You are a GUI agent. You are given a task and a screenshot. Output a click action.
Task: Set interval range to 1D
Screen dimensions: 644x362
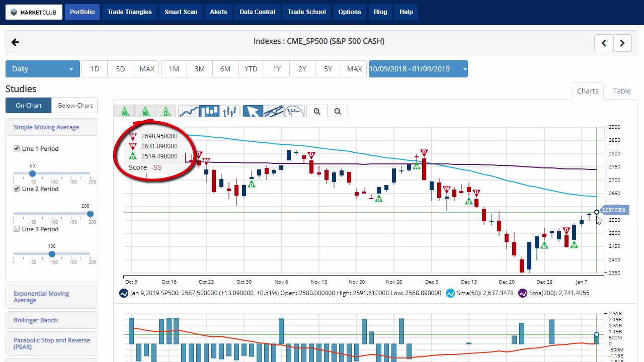(x=95, y=69)
